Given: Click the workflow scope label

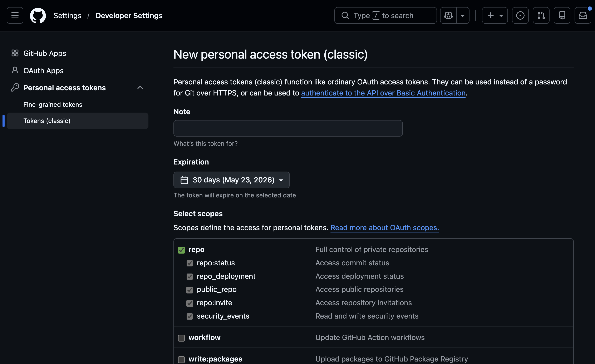Looking at the screenshot, I should 204,338.
